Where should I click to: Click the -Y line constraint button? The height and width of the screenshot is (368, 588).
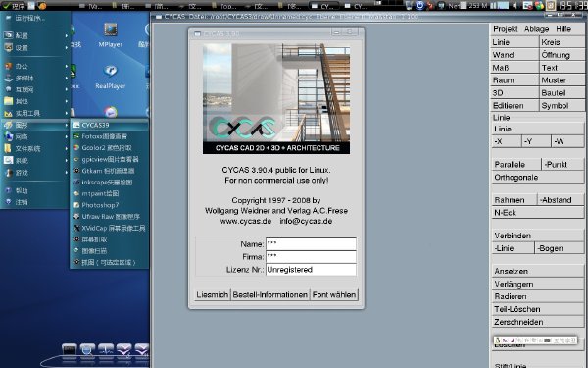[x=536, y=141]
